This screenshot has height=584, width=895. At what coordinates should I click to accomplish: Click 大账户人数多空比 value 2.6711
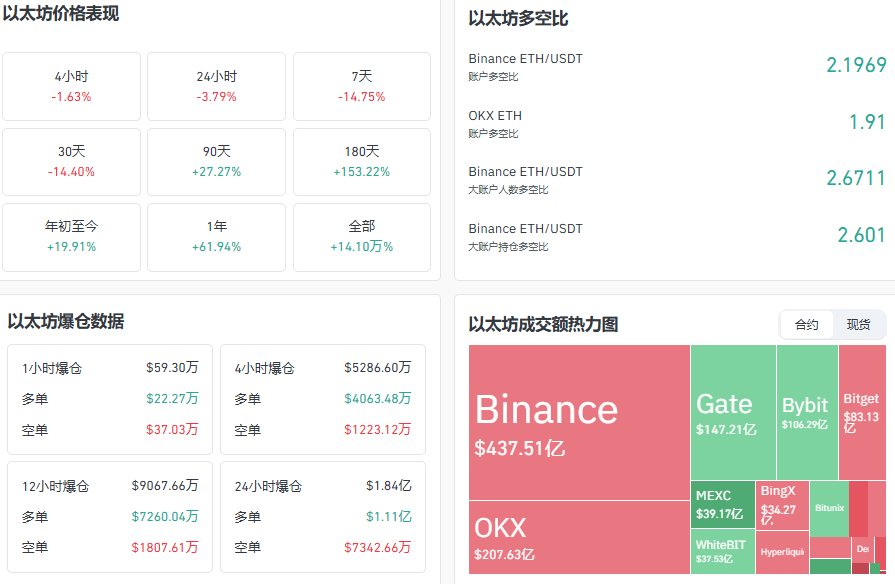click(x=856, y=178)
